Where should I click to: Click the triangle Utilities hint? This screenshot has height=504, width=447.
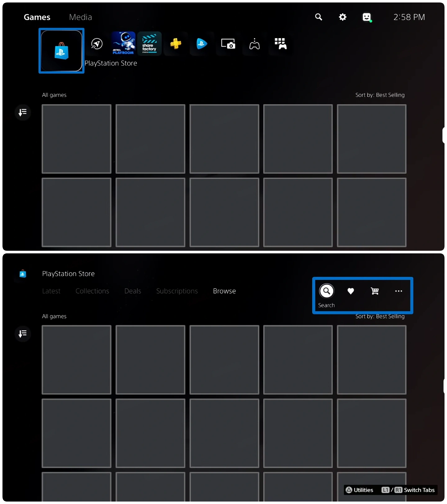point(359,490)
